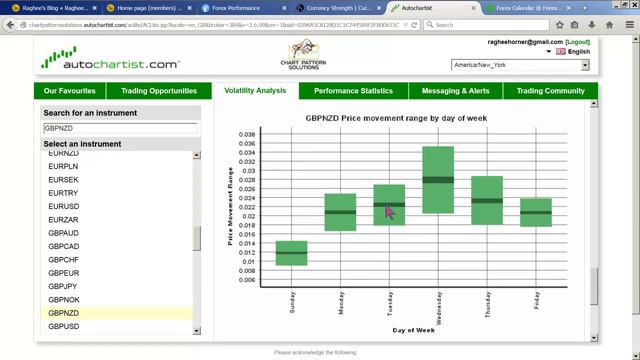
Task: Click the Thursday range bar in chart
Action: click(487, 200)
